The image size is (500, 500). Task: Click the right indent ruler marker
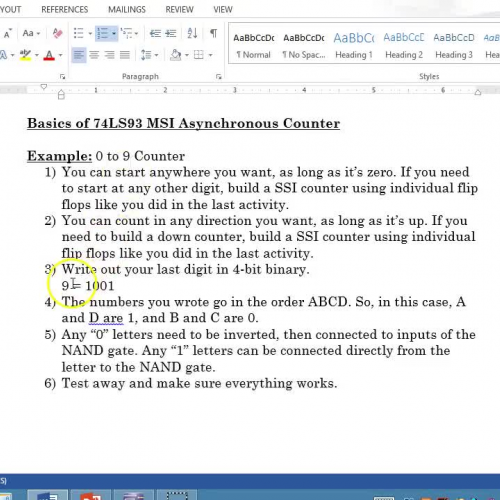click(478, 92)
